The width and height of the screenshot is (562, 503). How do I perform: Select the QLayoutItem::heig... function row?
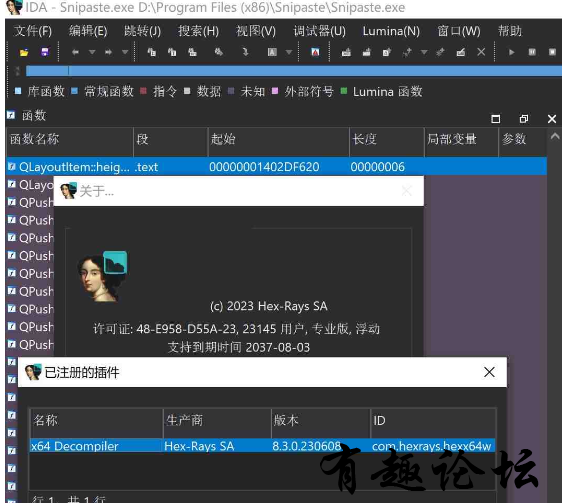click(276, 167)
